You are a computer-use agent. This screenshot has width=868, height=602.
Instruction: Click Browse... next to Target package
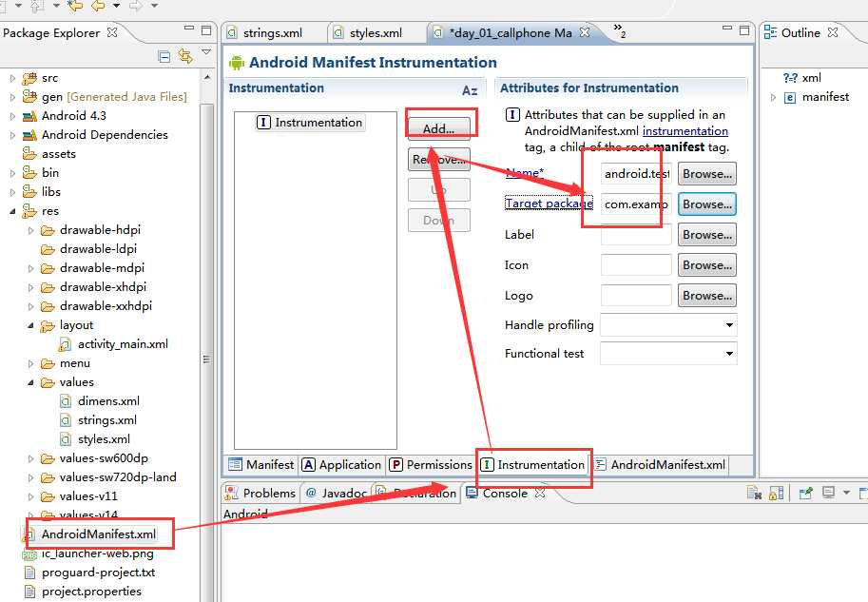[707, 204]
